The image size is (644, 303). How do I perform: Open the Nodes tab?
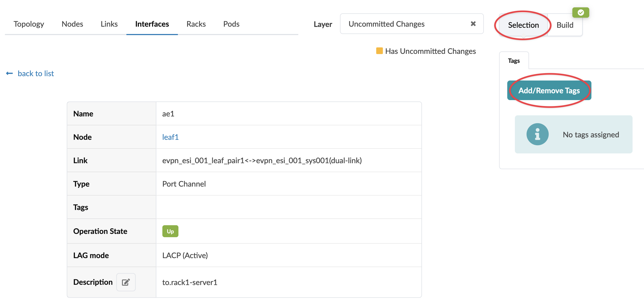click(72, 24)
